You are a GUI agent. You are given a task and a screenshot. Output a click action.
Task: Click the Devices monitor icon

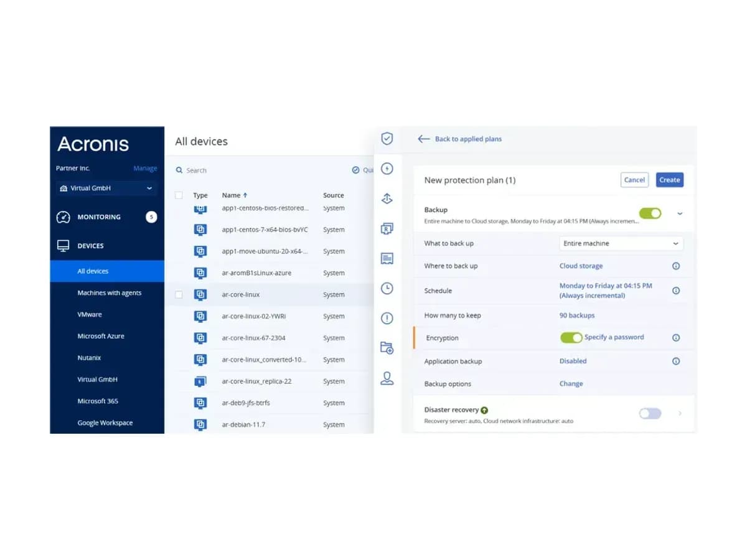pos(63,246)
